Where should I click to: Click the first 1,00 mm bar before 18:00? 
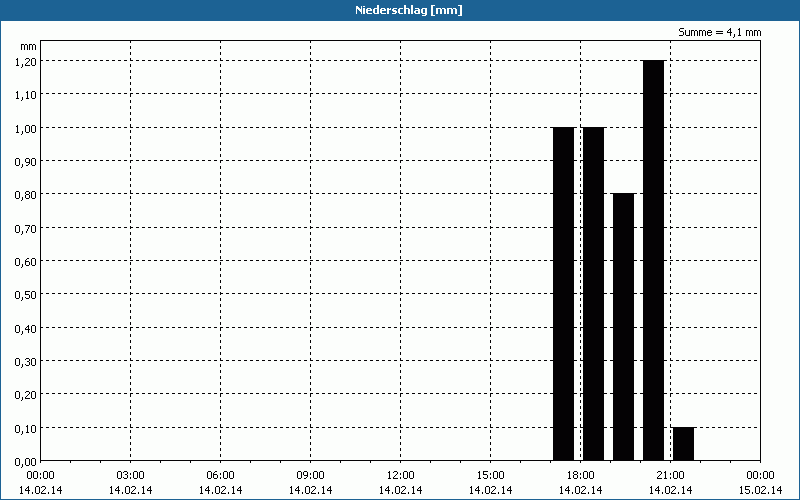coord(564,294)
